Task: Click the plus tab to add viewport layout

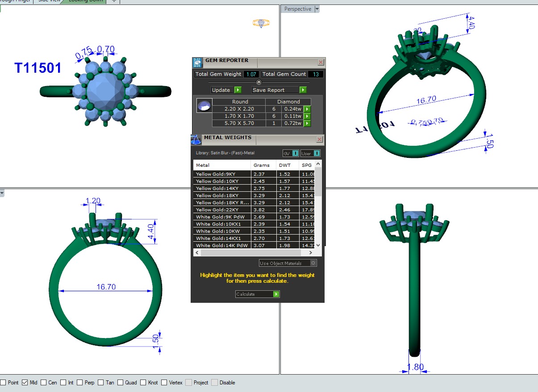Action: click(x=114, y=1)
